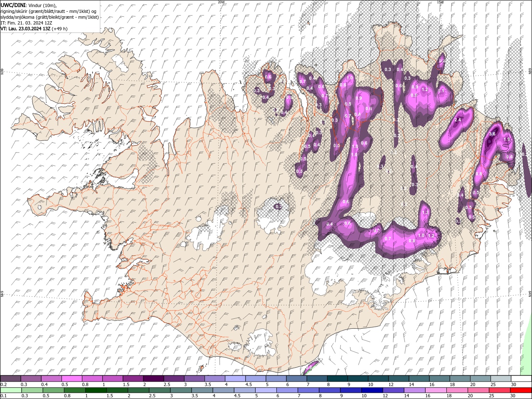Screen dimensions: 532x399
Task: Click the 4.5 label under the upper legend
Action: point(249,384)
